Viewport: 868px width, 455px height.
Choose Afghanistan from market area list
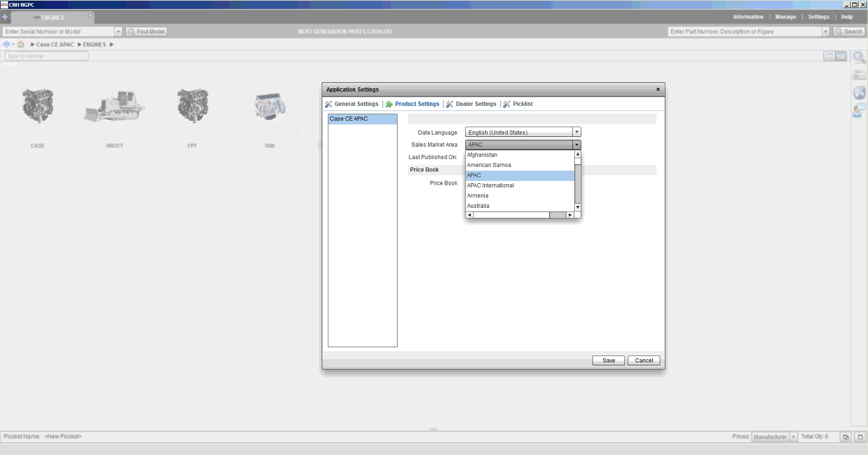click(x=520, y=155)
